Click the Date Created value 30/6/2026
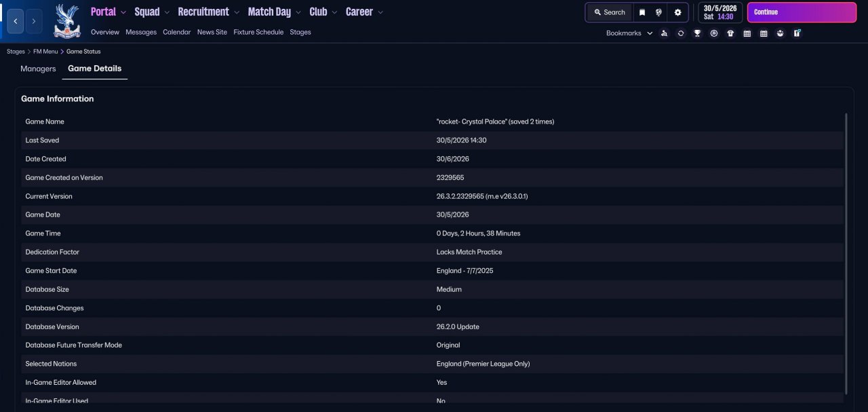868x412 pixels. pos(453,159)
